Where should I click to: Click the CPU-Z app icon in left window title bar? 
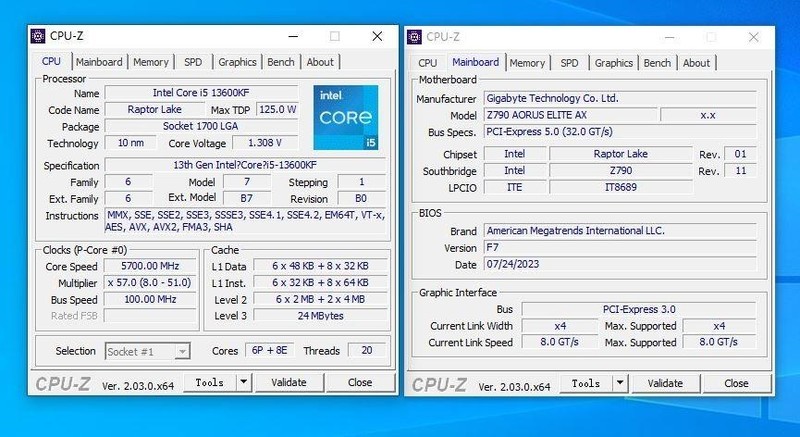(x=38, y=36)
